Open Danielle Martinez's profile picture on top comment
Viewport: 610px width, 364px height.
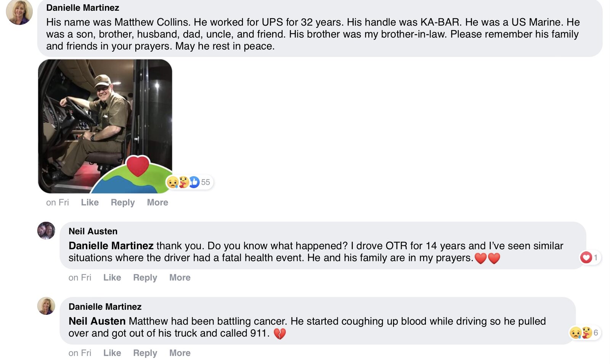click(19, 12)
